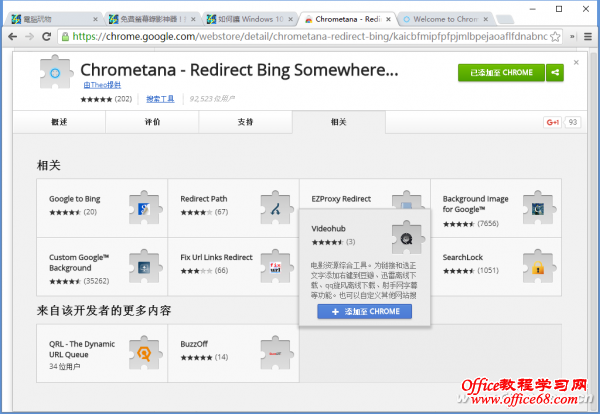Bookmark this page with the star icon
Image resolution: width=600 pixels, height=414 pixels.
(x=555, y=37)
